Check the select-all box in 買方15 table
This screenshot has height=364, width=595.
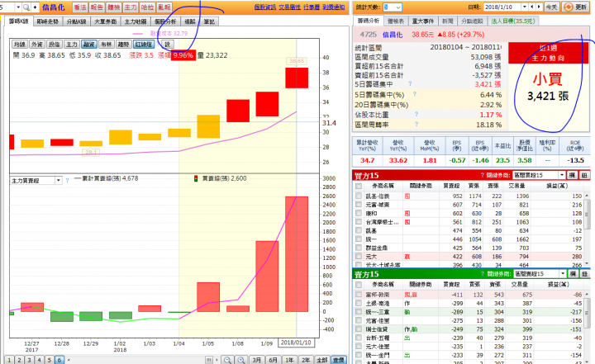358,187
